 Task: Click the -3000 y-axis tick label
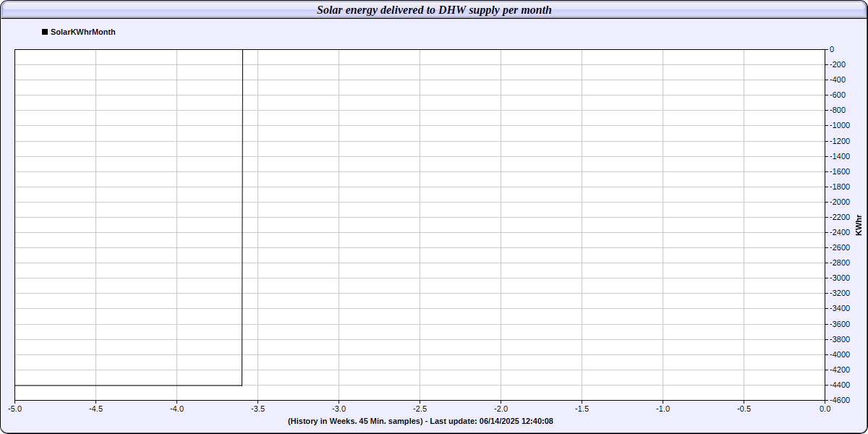point(840,278)
